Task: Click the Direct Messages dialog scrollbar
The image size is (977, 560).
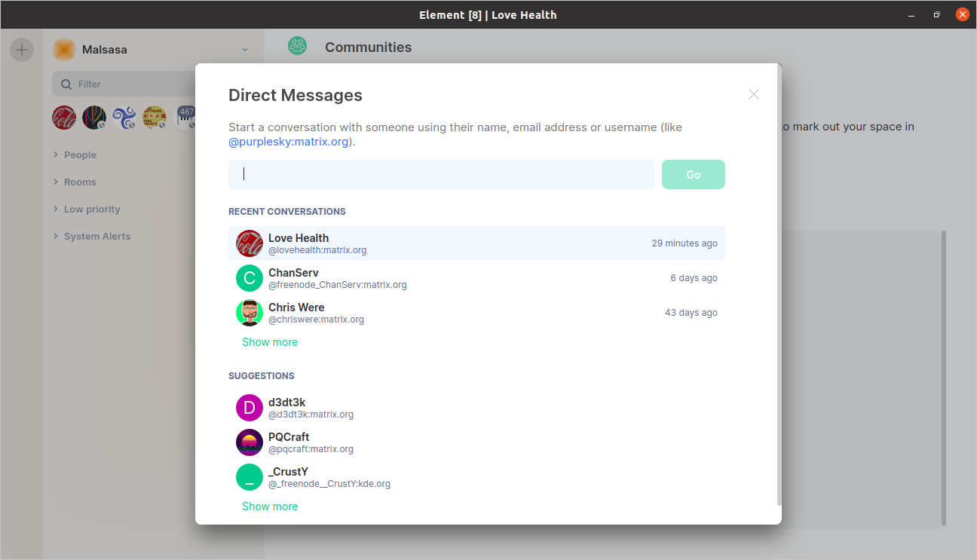Action: [x=779, y=286]
